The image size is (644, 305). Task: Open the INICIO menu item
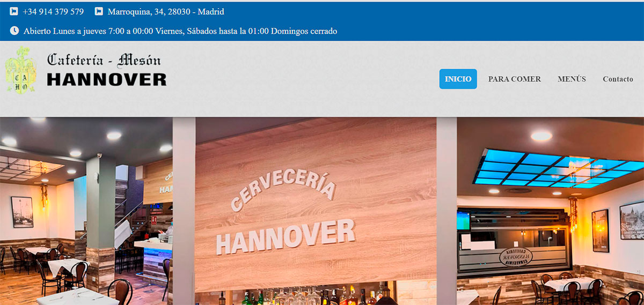[x=458, y=79]
